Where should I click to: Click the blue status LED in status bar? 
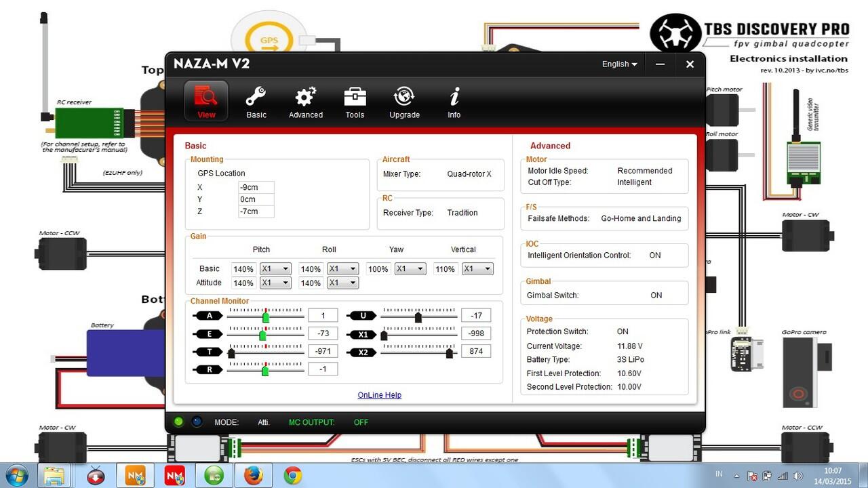(x=196, y=422)
